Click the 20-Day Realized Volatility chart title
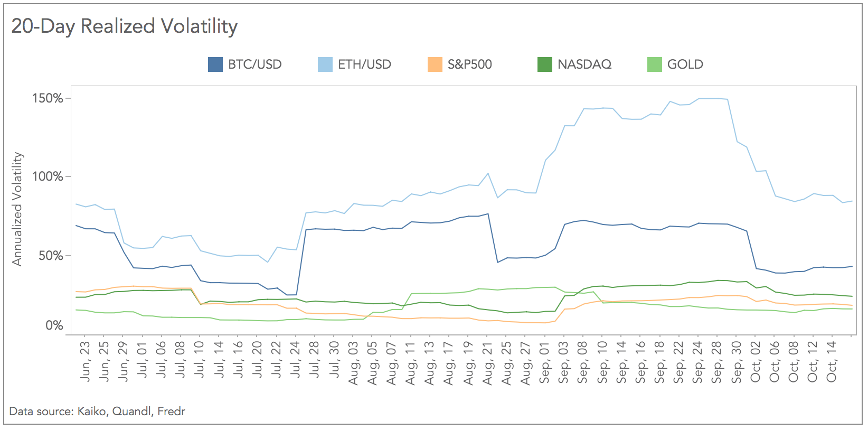The image size is (868, 430). (125, 26)
